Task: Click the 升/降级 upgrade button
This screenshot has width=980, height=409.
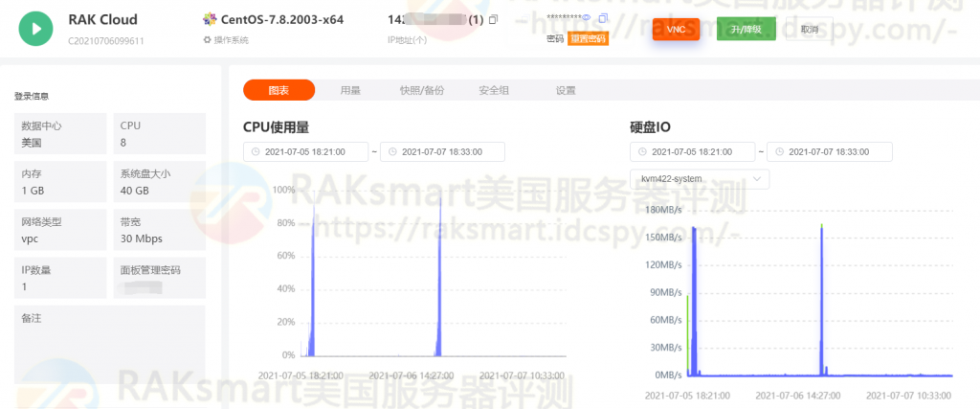Action: 746,30
